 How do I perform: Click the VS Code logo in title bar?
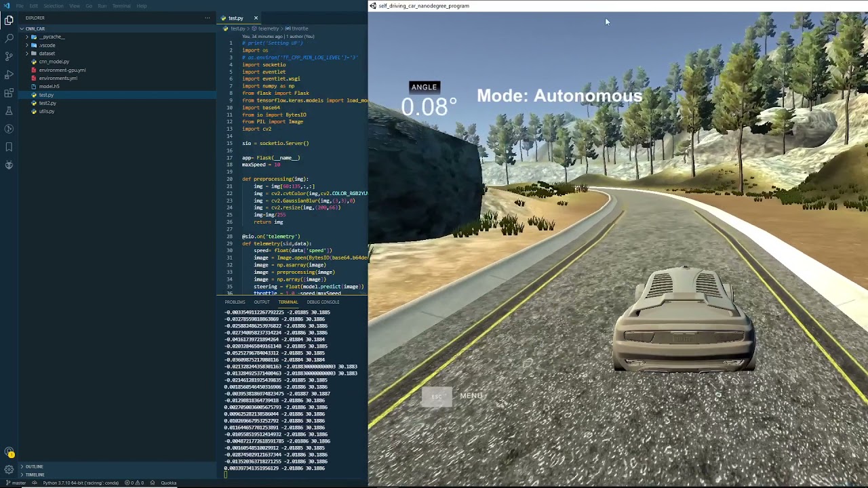click(6, 5)
